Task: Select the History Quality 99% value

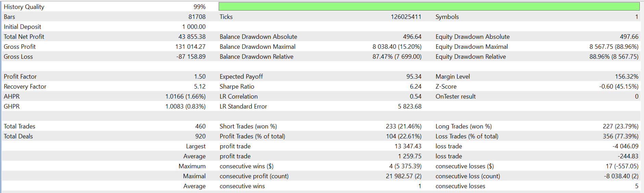Action: [199, 7]
